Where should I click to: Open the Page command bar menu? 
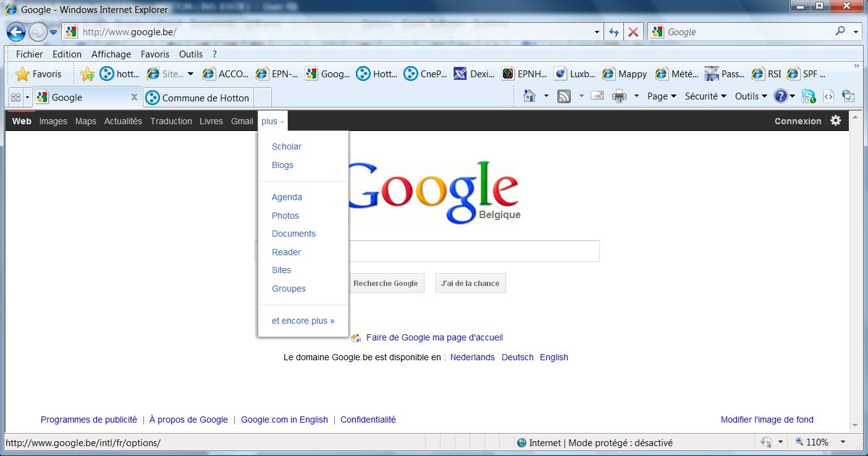[x=662, y=96]
